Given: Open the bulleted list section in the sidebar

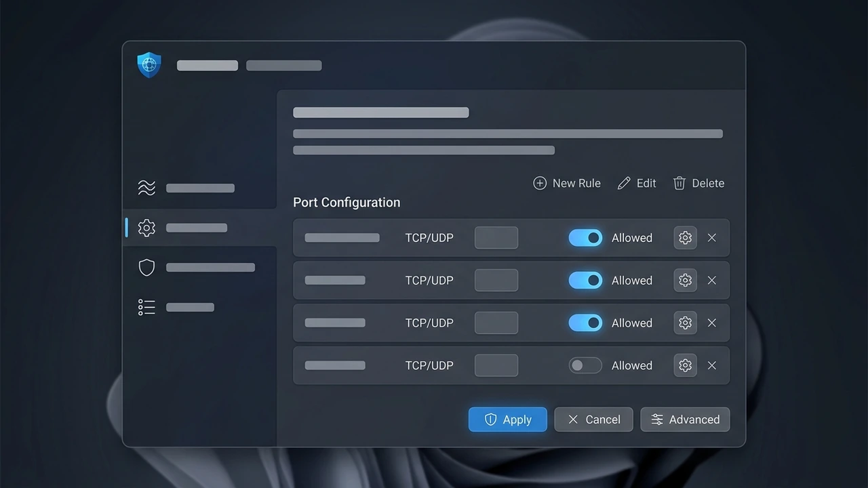Looking at the screenshot, I should pyautogui.click(x=199, y=308).
